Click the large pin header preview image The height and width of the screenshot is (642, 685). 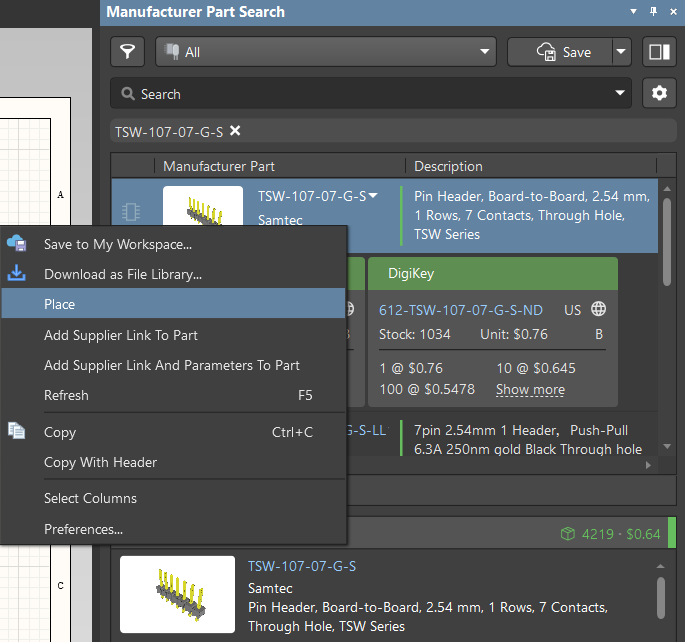coord(177,594)
